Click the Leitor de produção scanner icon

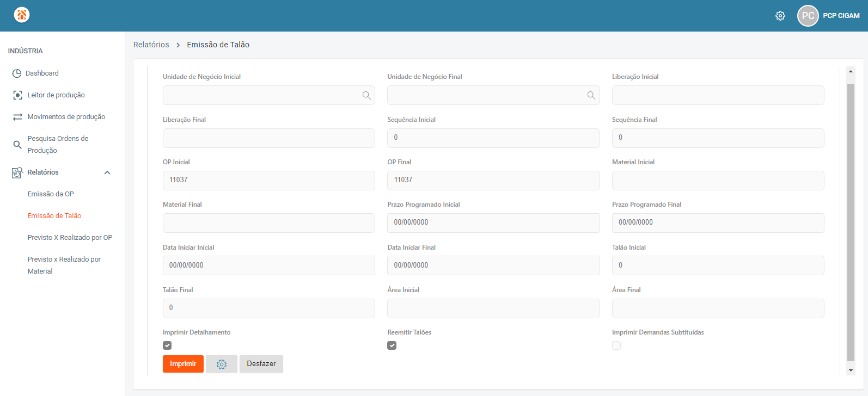tap(17, 95)
